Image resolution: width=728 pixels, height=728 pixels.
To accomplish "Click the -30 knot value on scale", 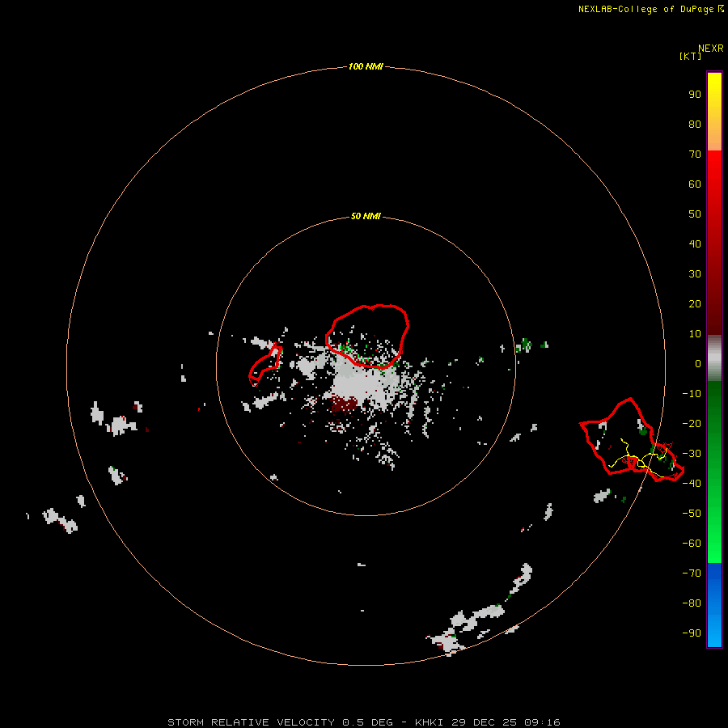I will click(692, 454).
